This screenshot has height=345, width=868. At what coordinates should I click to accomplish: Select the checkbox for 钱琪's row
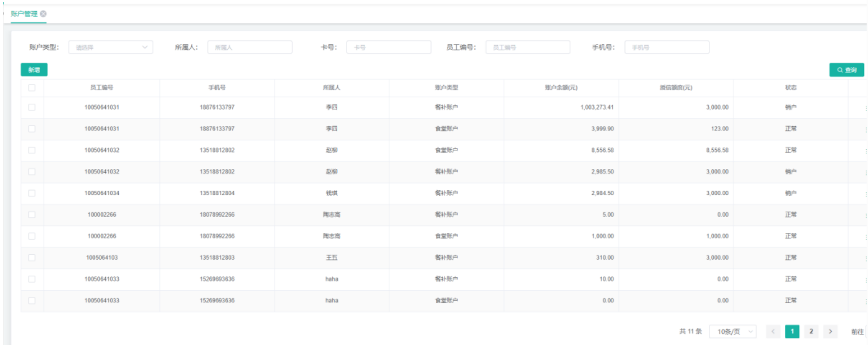(32, 193)
